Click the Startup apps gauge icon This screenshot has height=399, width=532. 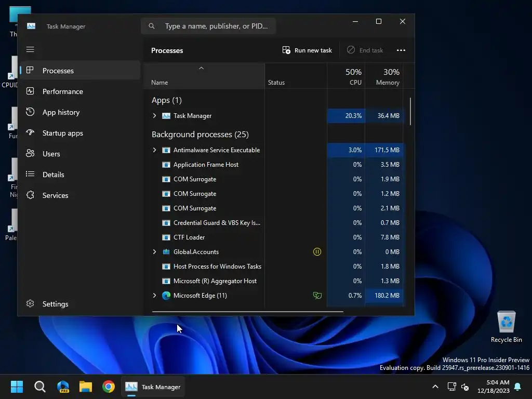pos(30,132)
